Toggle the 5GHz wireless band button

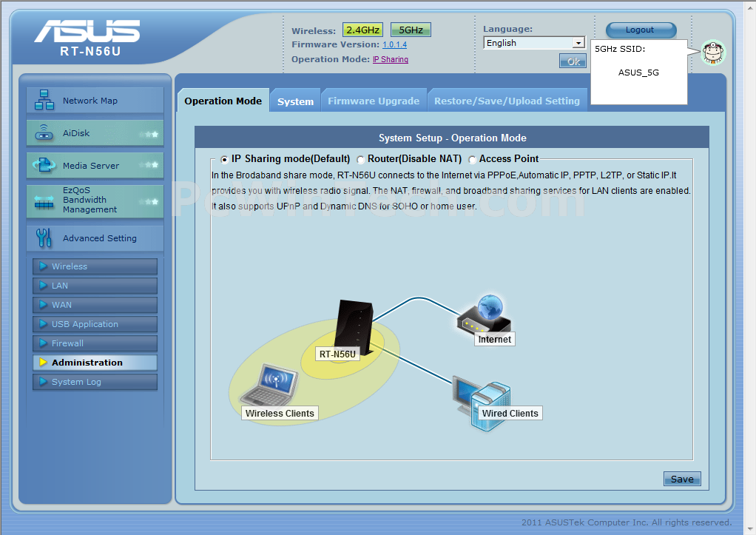(x=411, y=30)
